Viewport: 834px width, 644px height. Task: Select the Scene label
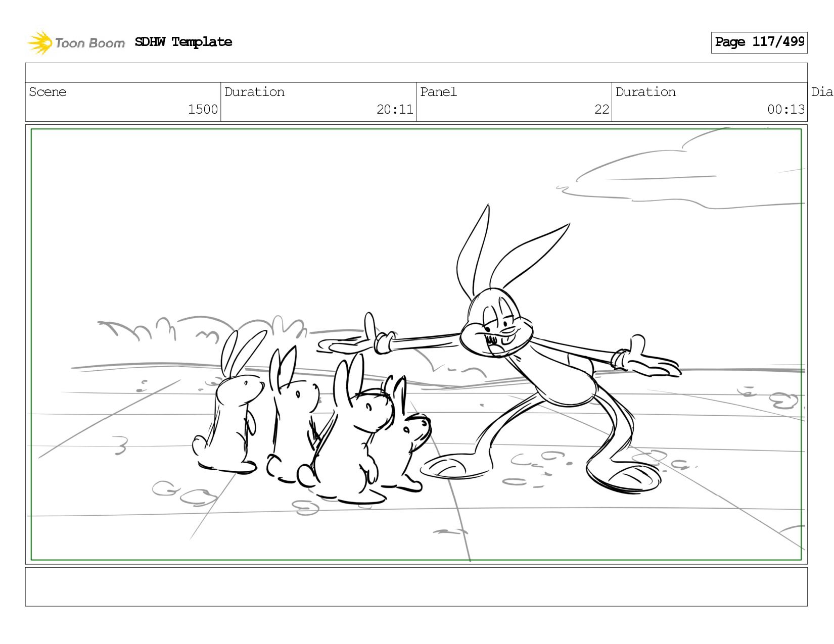point(48,92)
